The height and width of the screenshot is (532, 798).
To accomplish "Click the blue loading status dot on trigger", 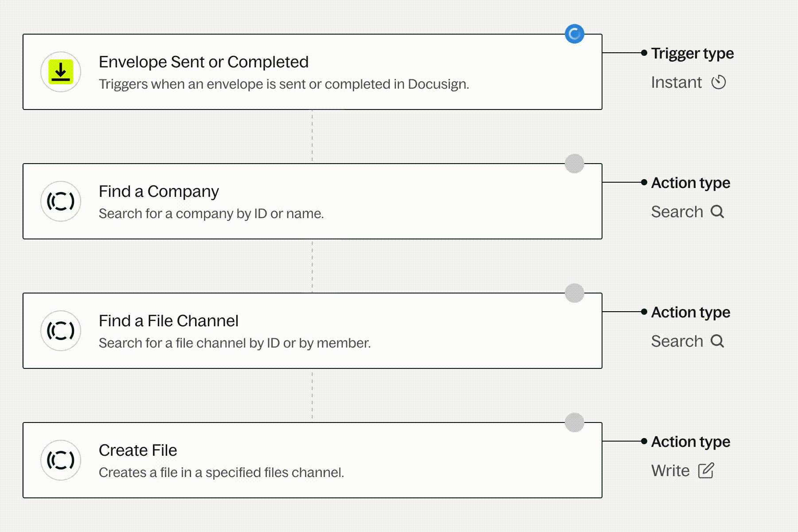I will coord(575,34).
